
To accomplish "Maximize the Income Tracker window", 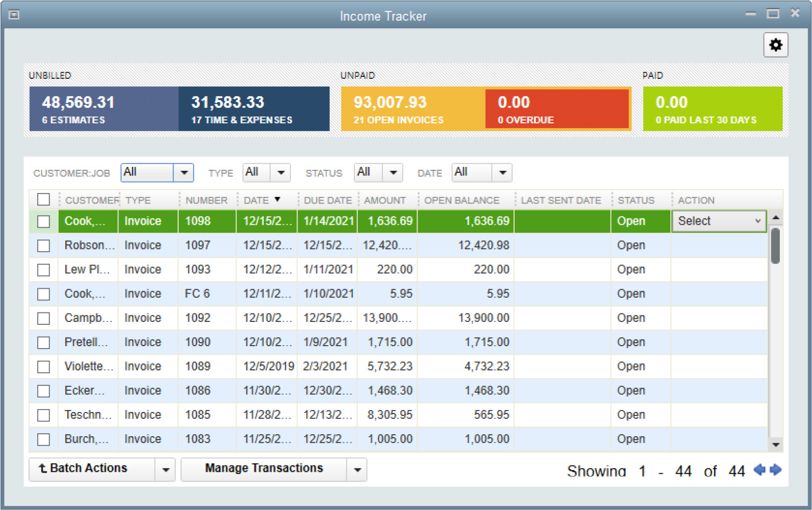I will coord(773,13).
